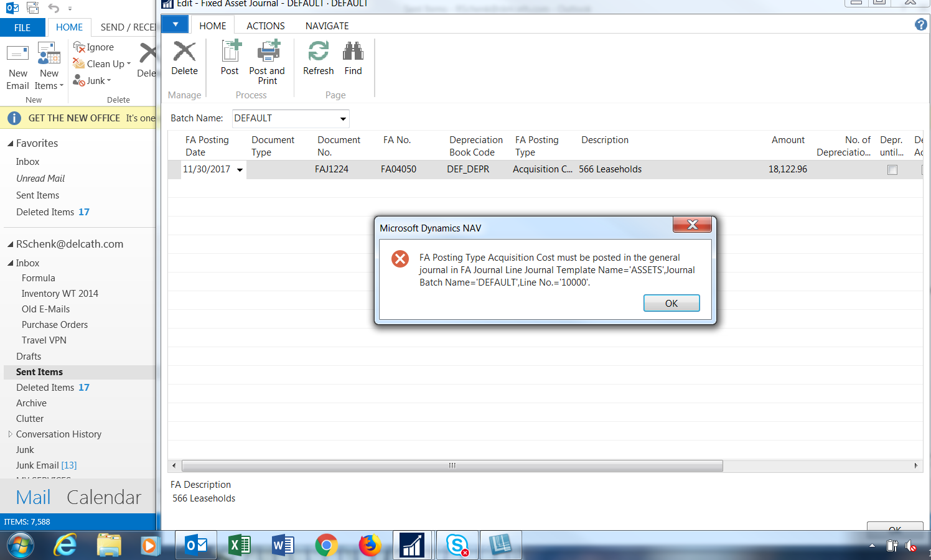Open the Purchase Orders folder
Screen dimensions: 931x560
(55, 325)
